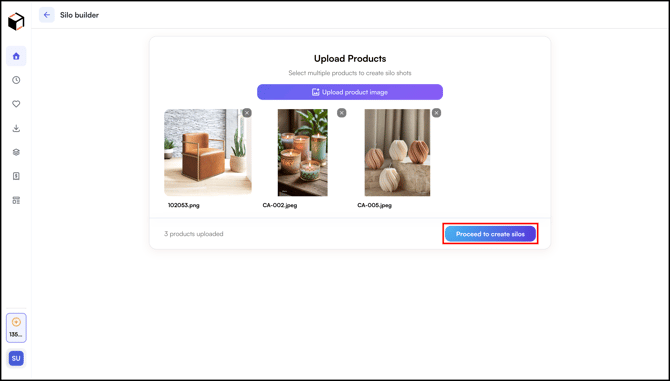Click 'Select multiple products to create silo shots'
This screenshot has width=670, height=381.
tap(350, 73)
